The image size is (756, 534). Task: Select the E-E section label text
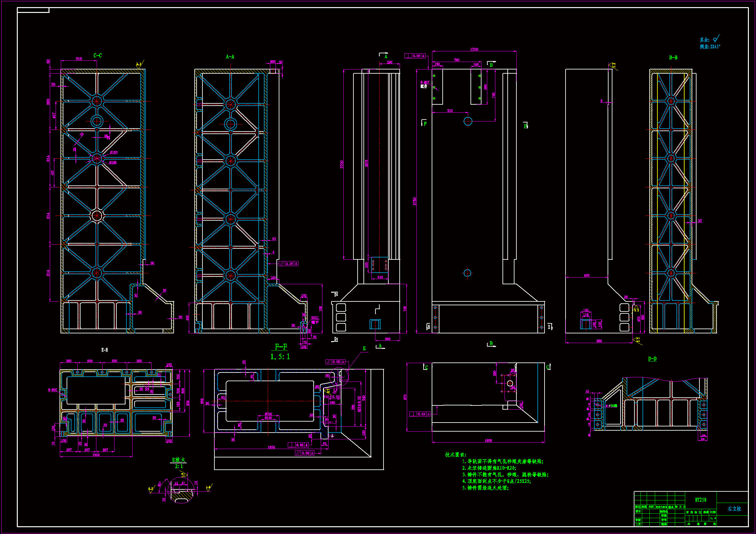coord(104,350)
